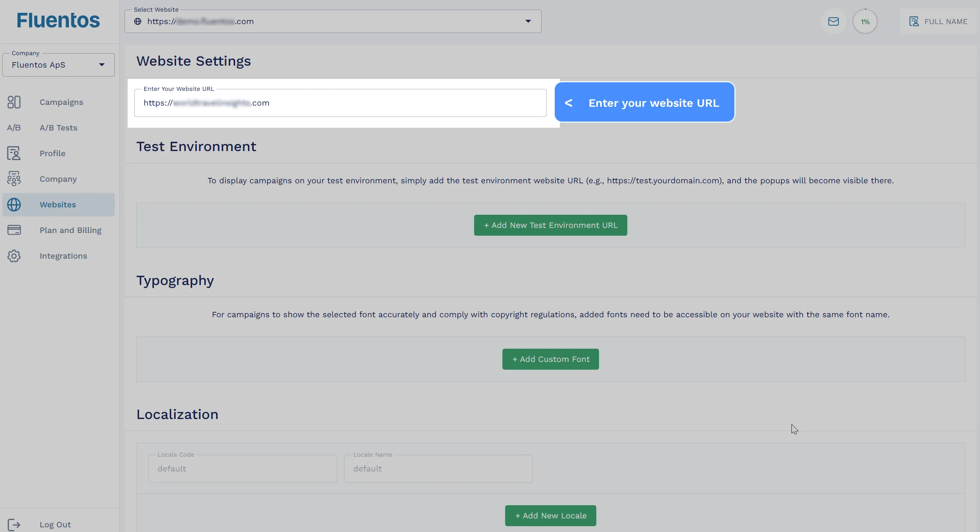Open Plan and Billing menu item
Screen dimensions: 980x532
pos(59,230)
